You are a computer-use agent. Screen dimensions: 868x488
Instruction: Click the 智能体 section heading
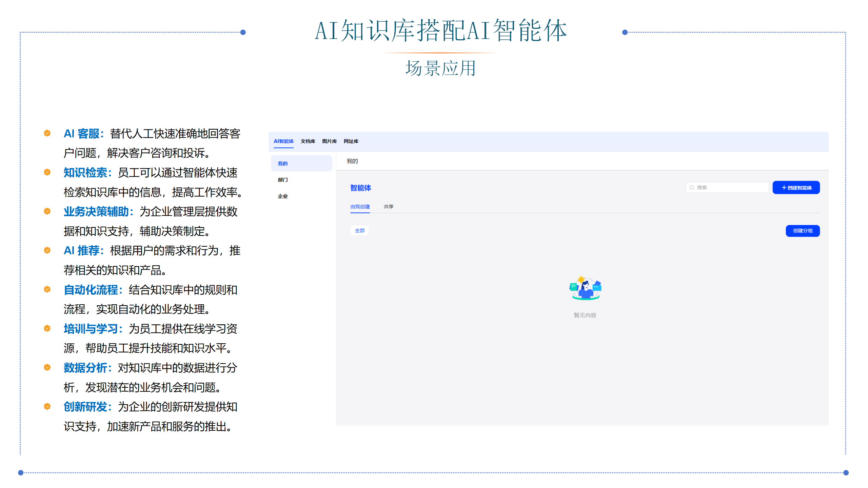pos(361,188)
